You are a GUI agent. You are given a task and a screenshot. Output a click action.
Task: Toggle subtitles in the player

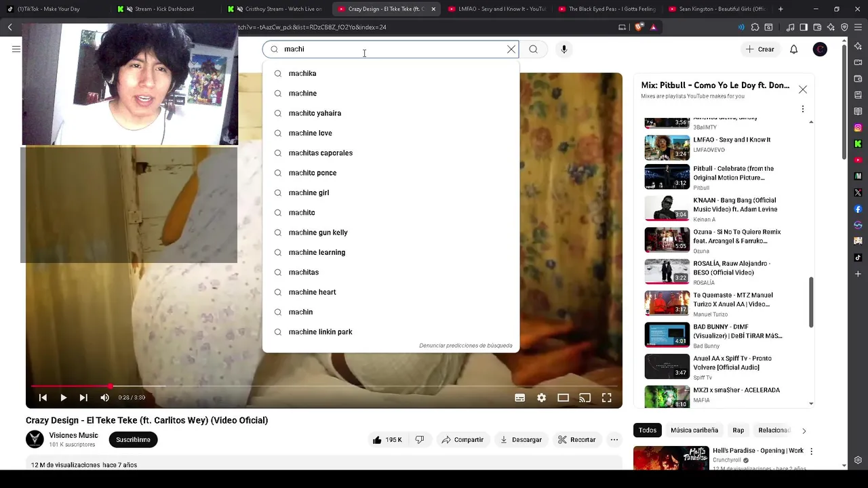(520, 398)
